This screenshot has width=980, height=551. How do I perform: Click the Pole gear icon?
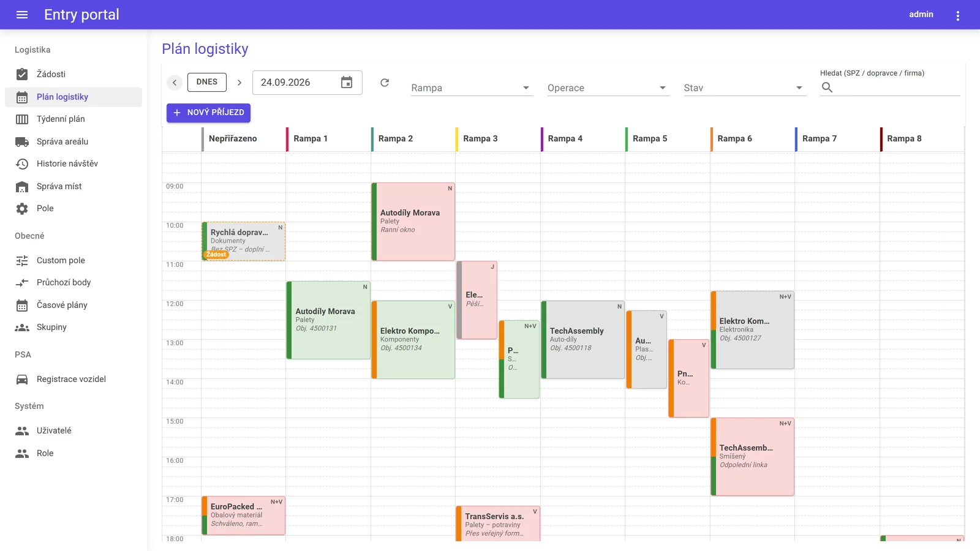tap(22, 208)
